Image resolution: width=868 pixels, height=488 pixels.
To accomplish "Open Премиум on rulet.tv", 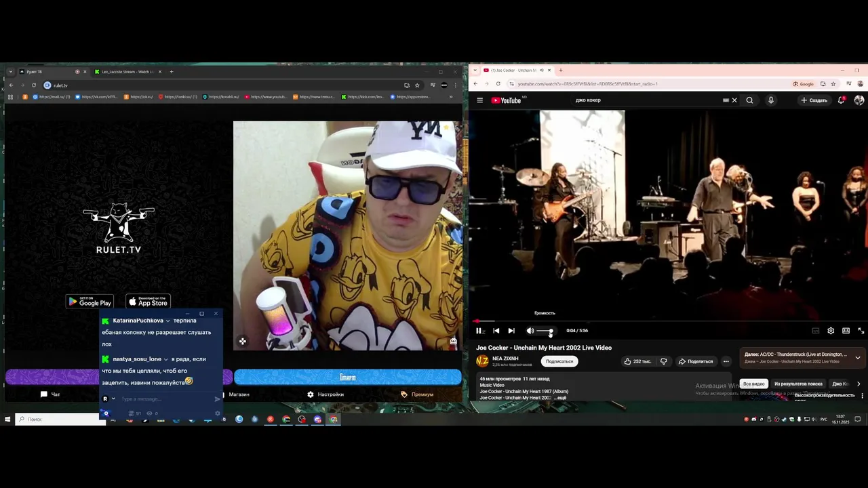I will click(417, 394).
